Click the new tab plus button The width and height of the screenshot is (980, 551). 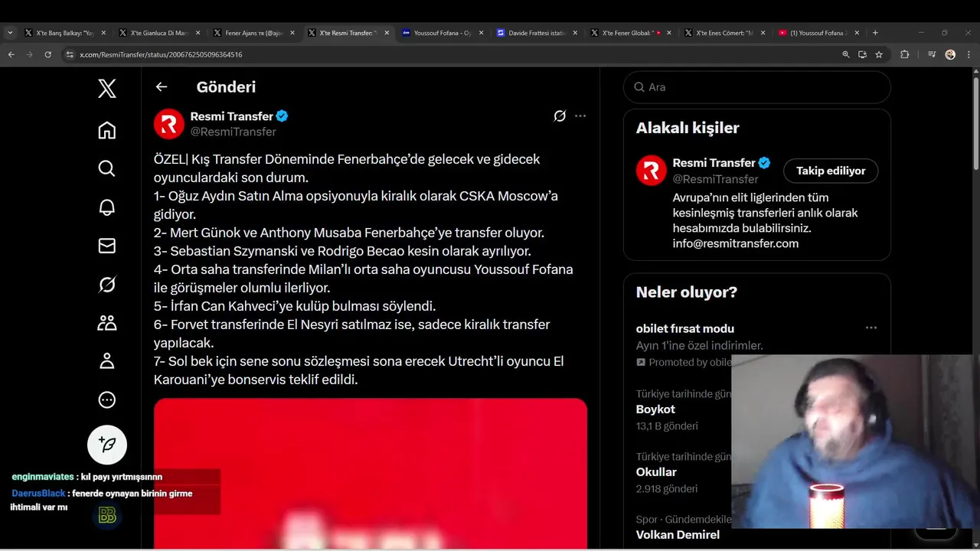coord(875,33)
